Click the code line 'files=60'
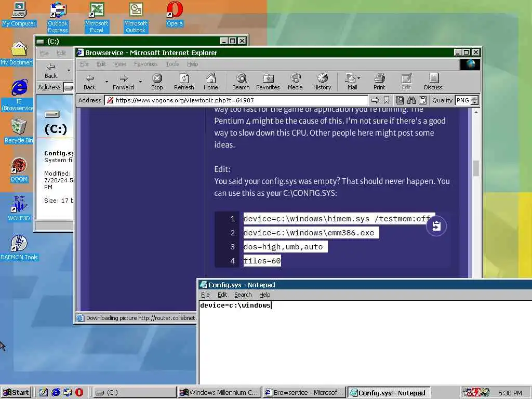Image resolution: width=532 pixels, height=399 pixels. 262,261
